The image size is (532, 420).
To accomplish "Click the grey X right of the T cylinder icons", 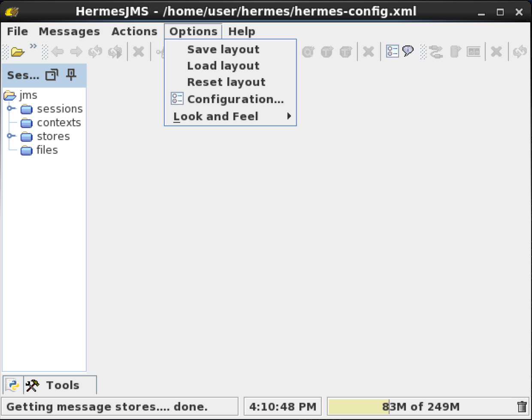I will pyautogui.click(x=369, y=52).
